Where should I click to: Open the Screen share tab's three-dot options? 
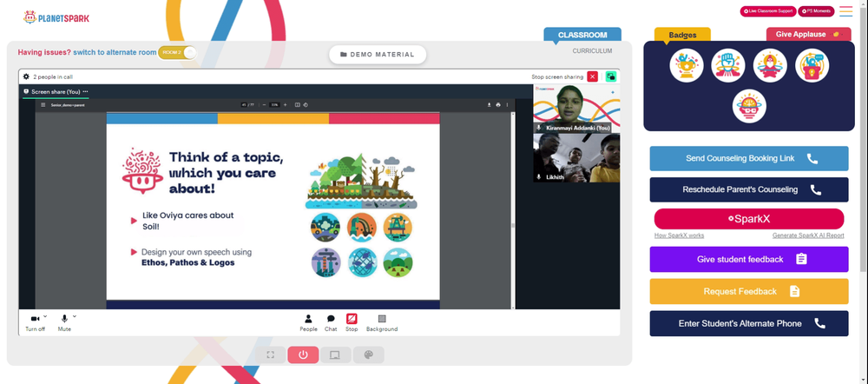click(x=85, y=91)
